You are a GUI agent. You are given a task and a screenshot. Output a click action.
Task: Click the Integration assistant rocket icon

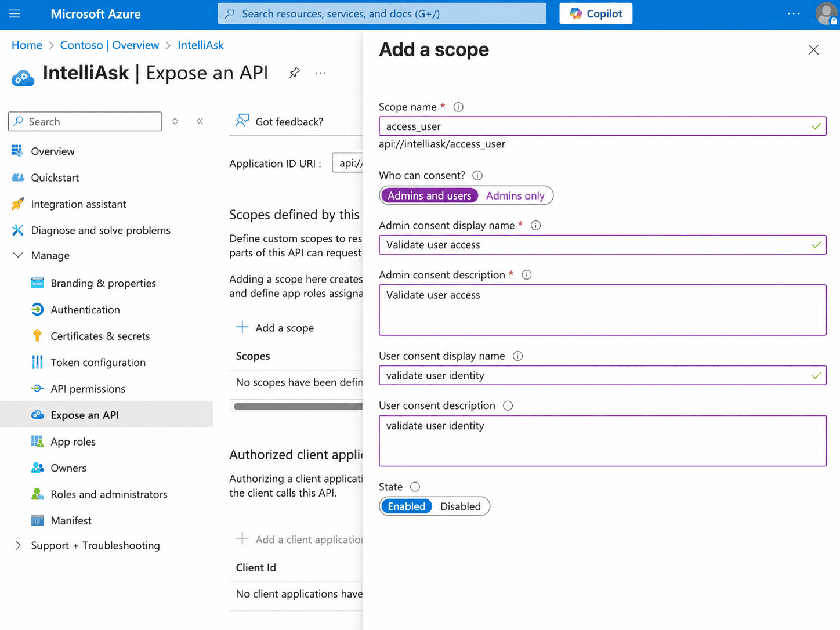18,204
